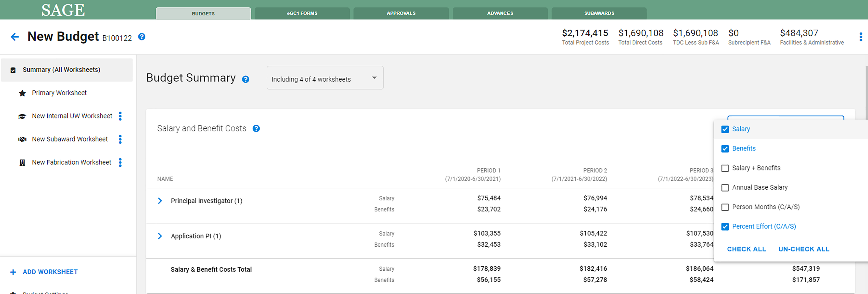Click the $1,690,108 Total Direct Costs figure
868x294 pixels.
[641, 33]
